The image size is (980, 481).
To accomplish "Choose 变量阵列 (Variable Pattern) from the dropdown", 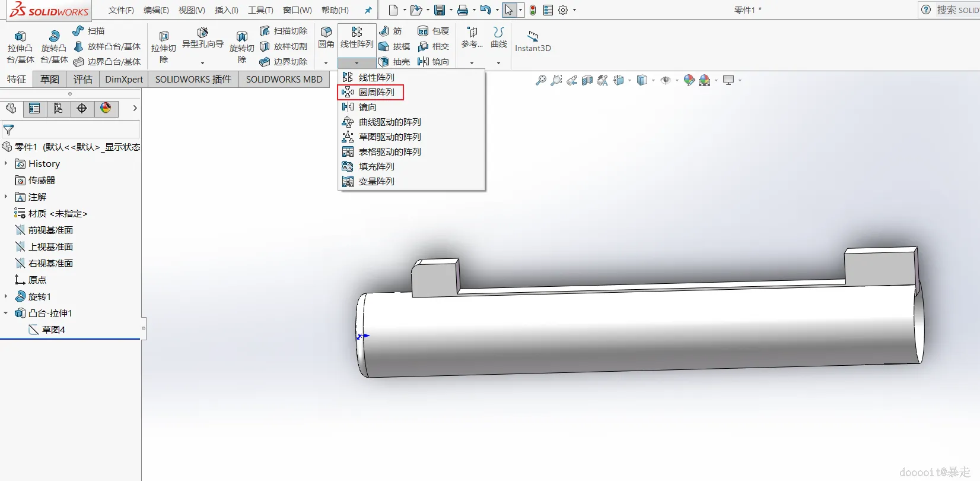I will pos(412,181).
